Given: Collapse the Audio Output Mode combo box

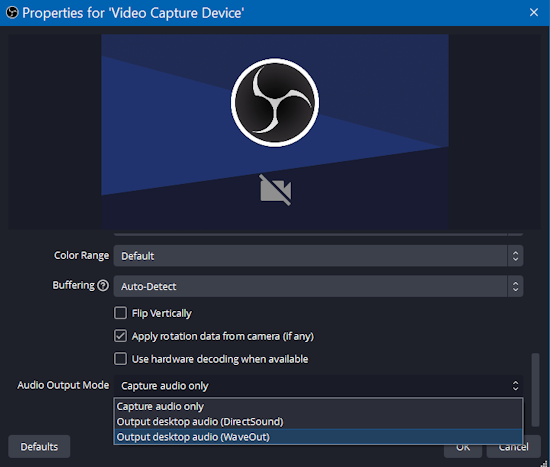Looking at the screenshot, I should click(x=318, y=385).
